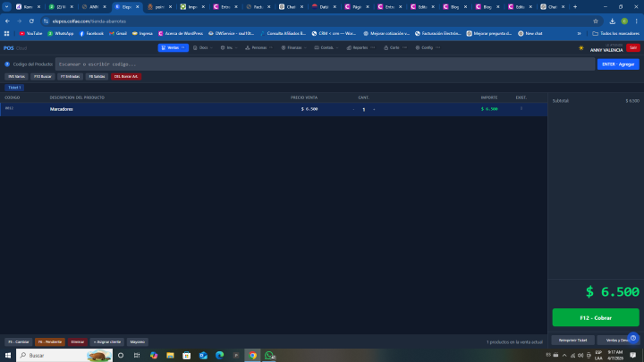Click the product code input field
Image resolution: width=644 pixels, height=362 pixels.
322,64
